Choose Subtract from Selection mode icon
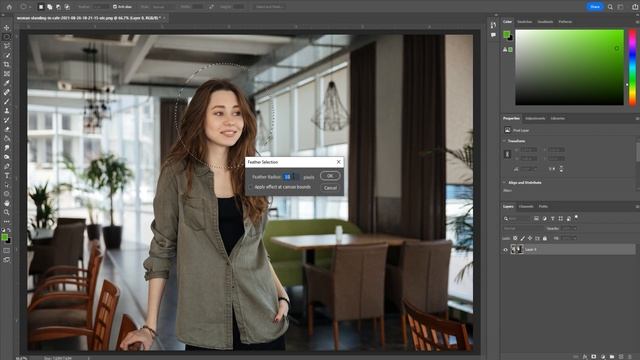This screenshot has height=360, width=640. pyautogui.click(x=58, y=7)
